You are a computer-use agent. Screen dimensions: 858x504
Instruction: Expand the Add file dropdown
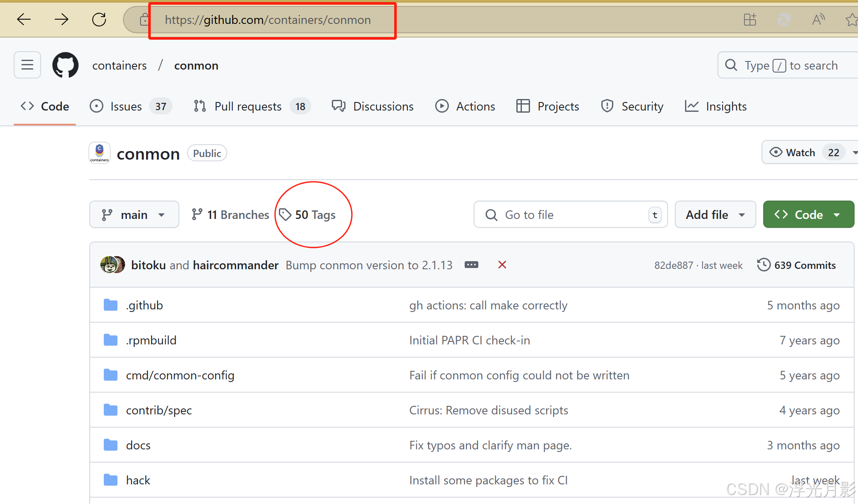click(715, 215)
